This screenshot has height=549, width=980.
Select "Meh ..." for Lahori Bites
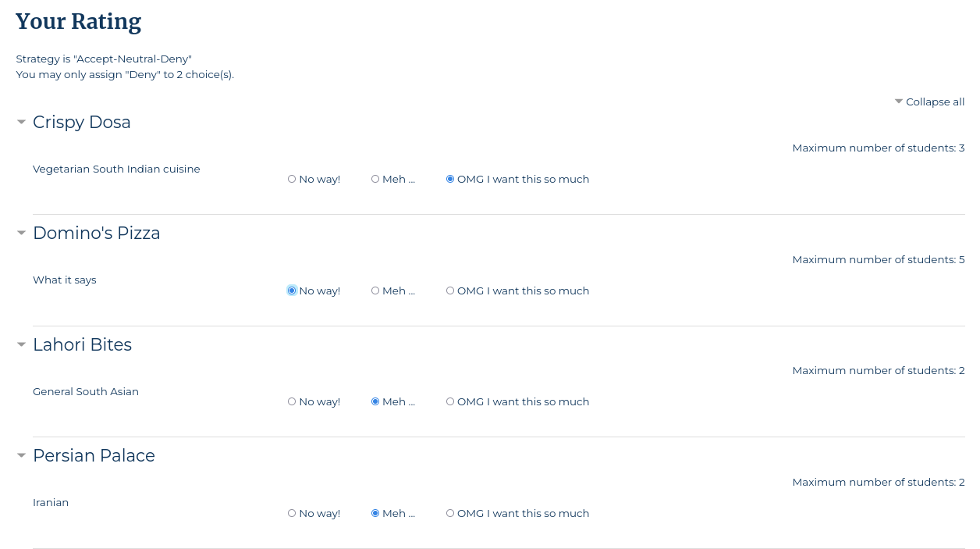point(375,401)
